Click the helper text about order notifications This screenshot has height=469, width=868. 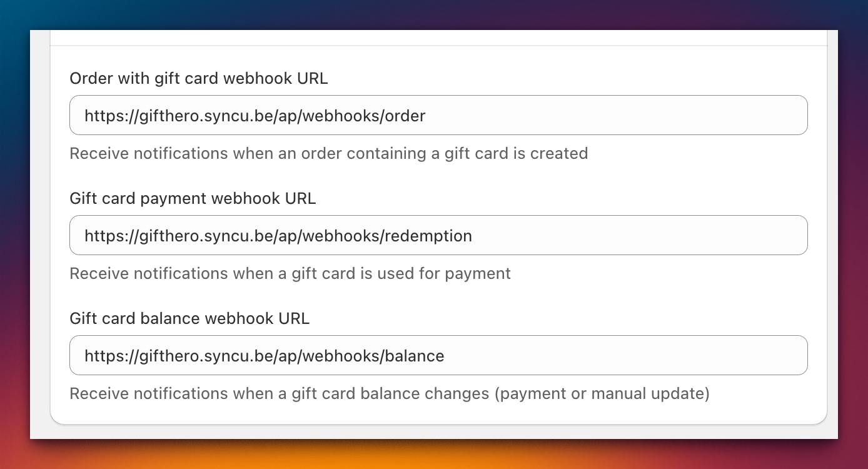click(x=328, y=153)
